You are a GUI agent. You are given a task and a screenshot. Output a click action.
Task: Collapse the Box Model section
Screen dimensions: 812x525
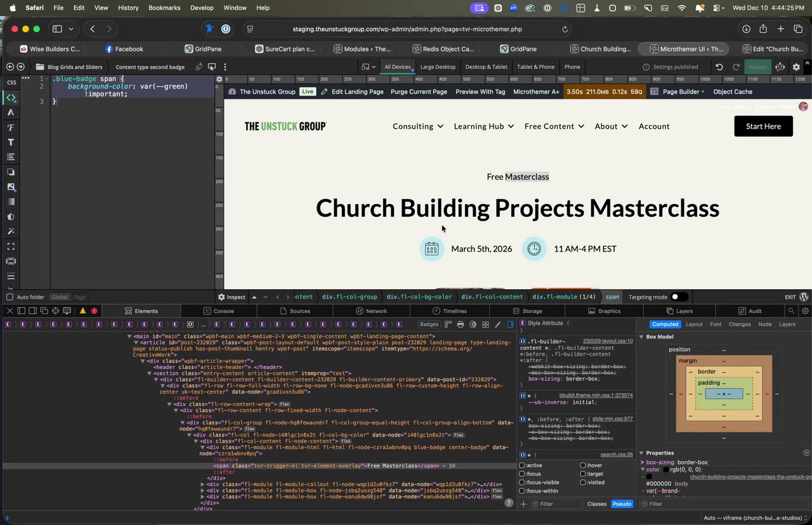click(641, 337)
